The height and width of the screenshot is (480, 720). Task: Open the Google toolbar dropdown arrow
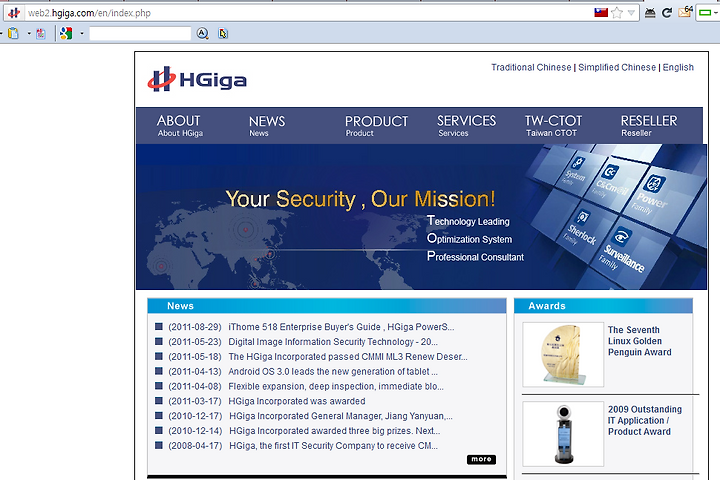(82, 33)
